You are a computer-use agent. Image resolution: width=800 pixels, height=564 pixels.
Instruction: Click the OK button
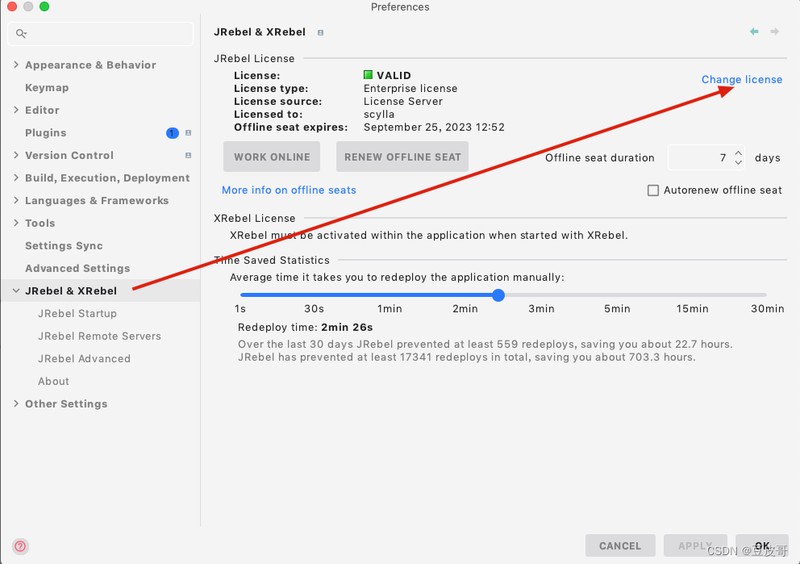pos(762,546)
